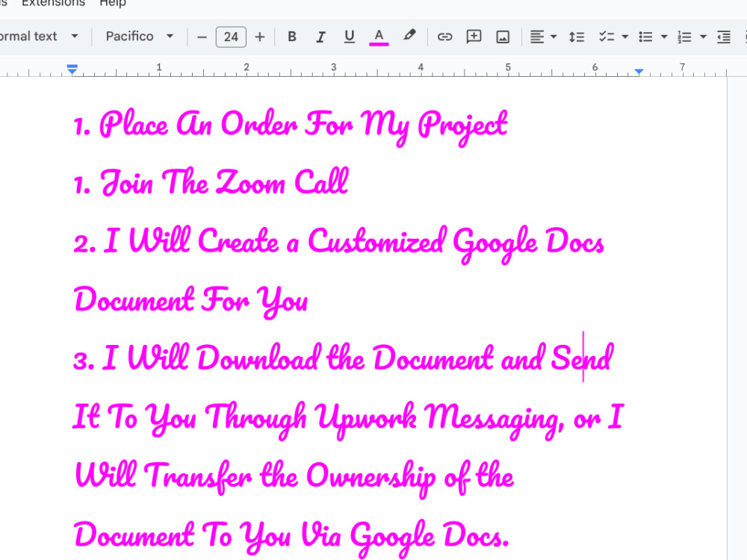747x560 pixels.
Task: Open the text color picker
Action: tap(379, 37)
